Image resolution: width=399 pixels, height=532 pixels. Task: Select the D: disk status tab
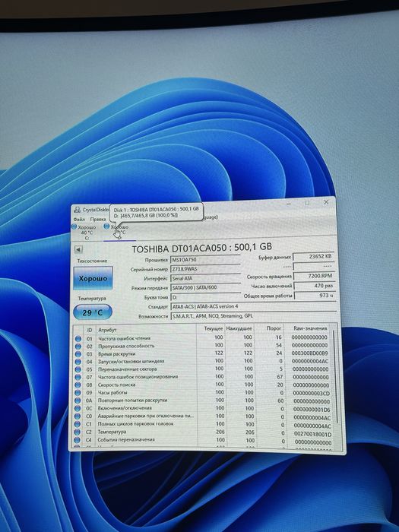point(118,232)
